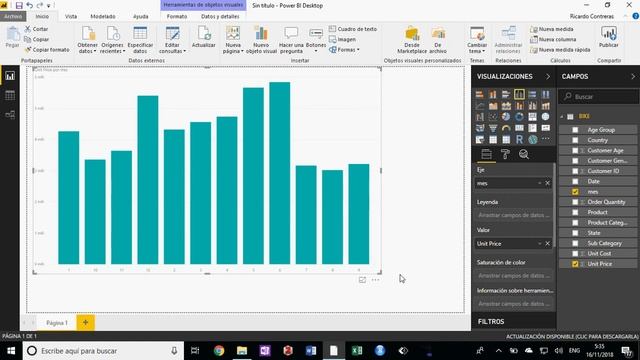Click the Buscar field search box
Image resolution: width=640 pixels, height=360 pixels.
(598, 97)
